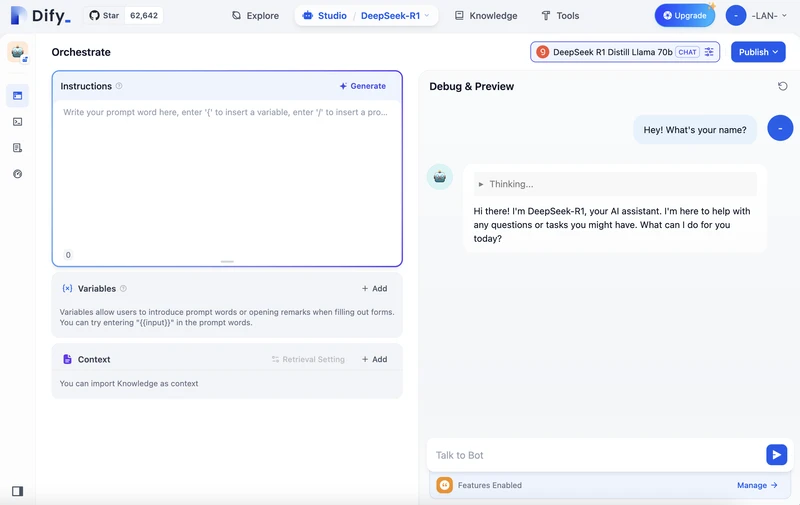The image size is (800, 505).
Task: Open the GitHub Star link
Action: [104, 15]
